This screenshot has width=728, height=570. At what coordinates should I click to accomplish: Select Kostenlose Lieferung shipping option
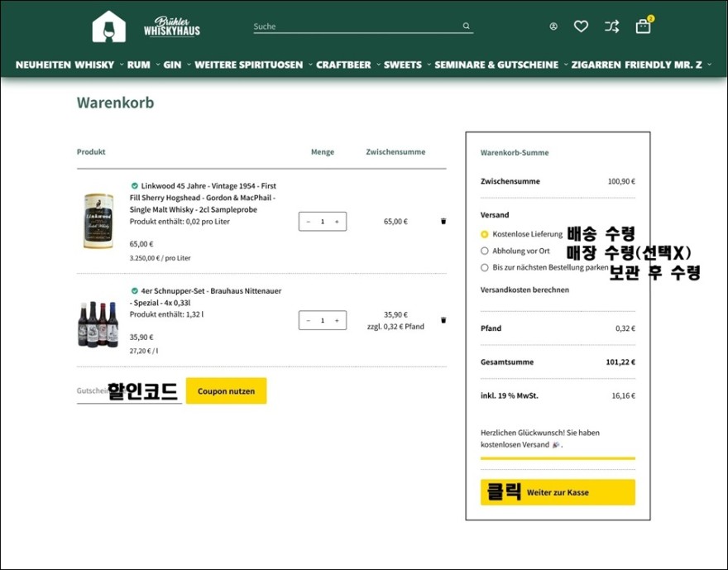tap(484, 234)
